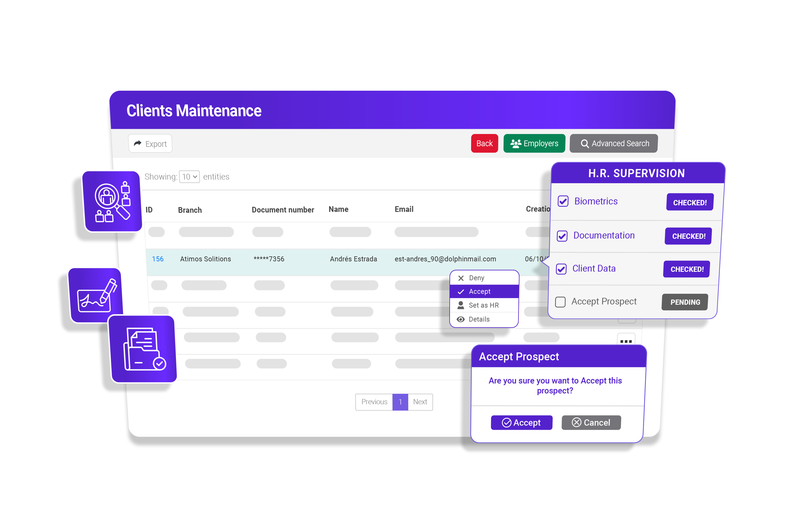Click the PENDING status badge

pyautogui.click(x=685, y=302)
